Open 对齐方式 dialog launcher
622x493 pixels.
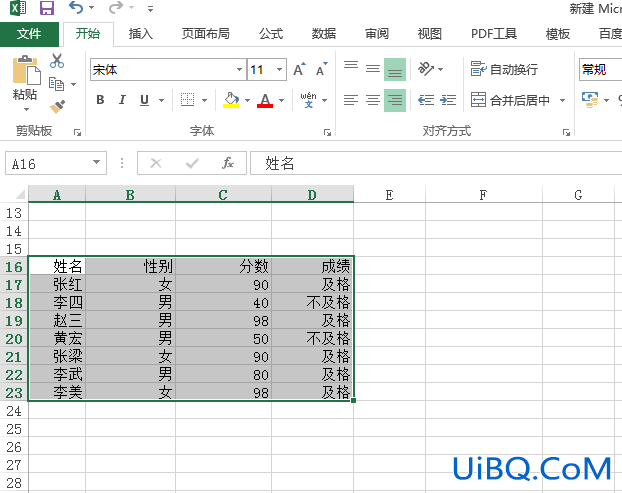tap(566, 132)
